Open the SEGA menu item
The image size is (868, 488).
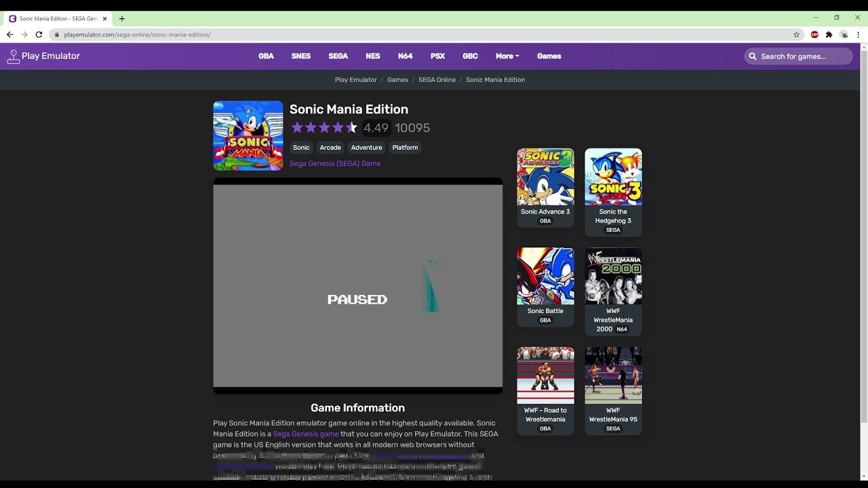tap(338, 56)
